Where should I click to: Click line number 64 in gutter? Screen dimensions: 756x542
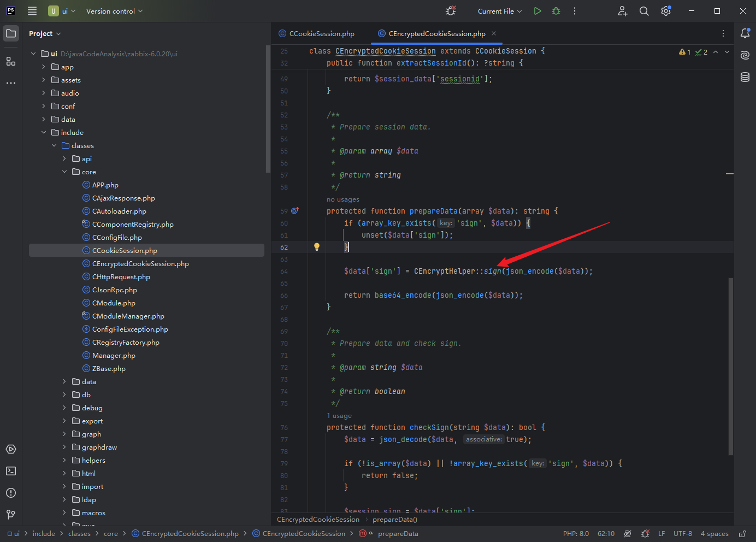tap(284, 271)
